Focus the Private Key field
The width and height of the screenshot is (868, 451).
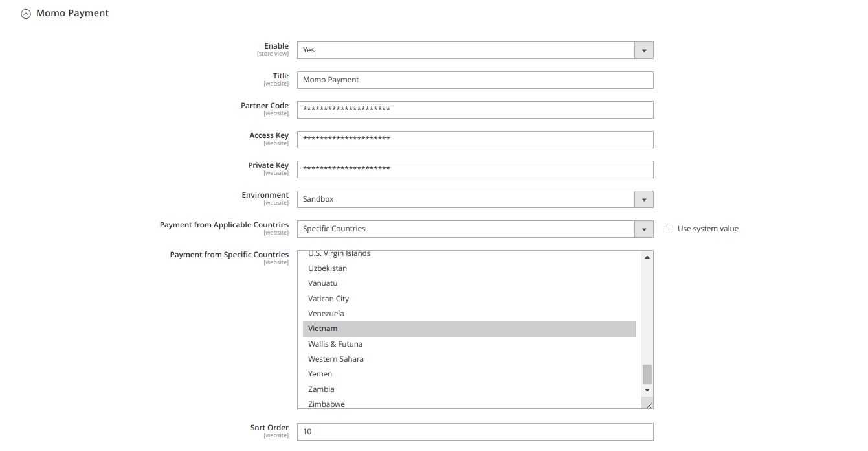click(475, 169)
